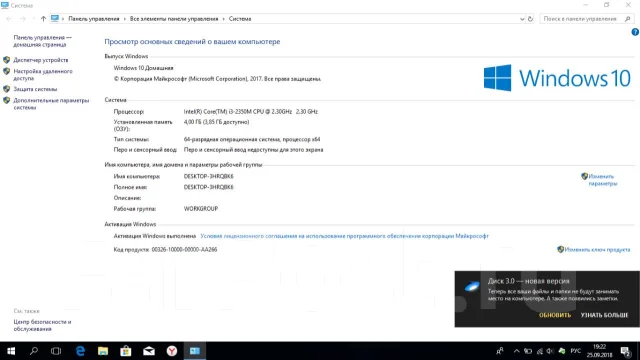Viewport: 640px width, 360px height.
Task: Click product code '00326-10000-00000-AA266'
Action: point(184,249)
